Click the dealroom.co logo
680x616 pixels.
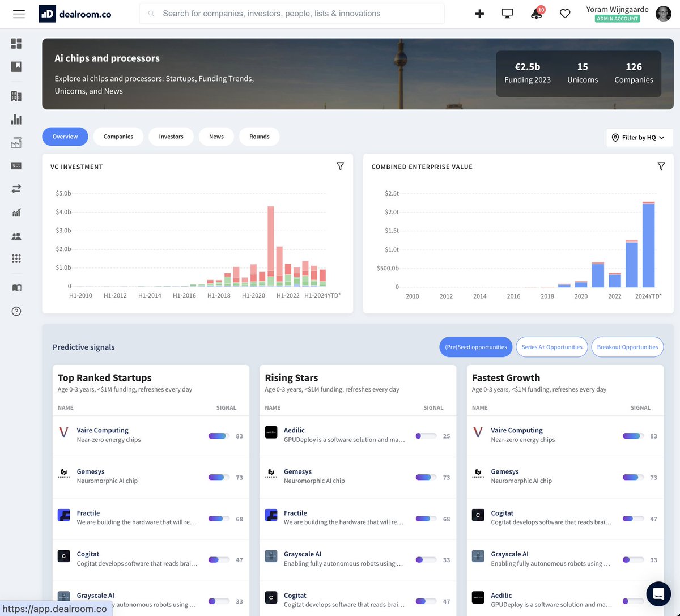pyautogui.click(x=75, y=14)
